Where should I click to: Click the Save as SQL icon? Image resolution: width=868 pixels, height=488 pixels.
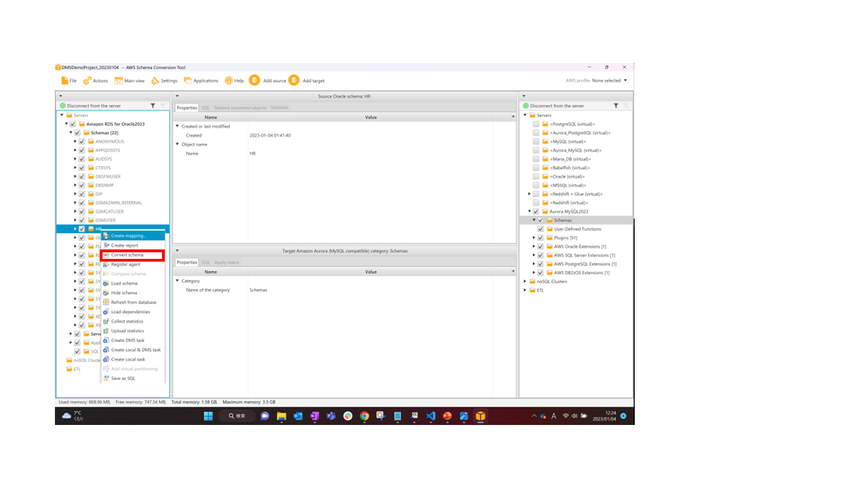[x=106, y=378]
